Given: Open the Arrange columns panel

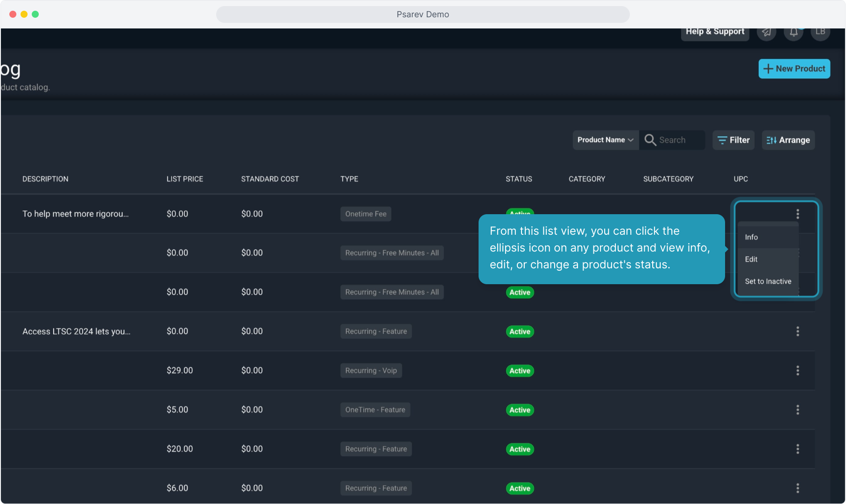Looking at the screenshot, I should point(788,140).
